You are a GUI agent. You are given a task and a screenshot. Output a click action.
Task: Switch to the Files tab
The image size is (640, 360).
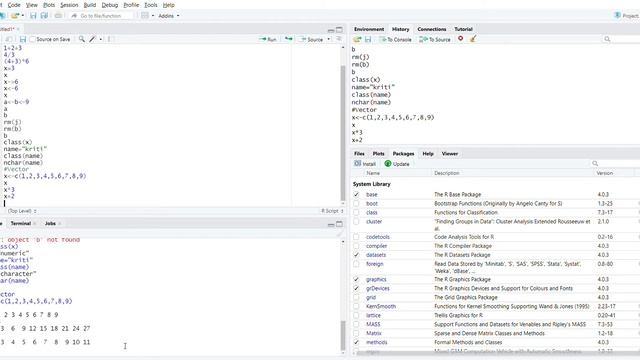(x=359, y=153)
